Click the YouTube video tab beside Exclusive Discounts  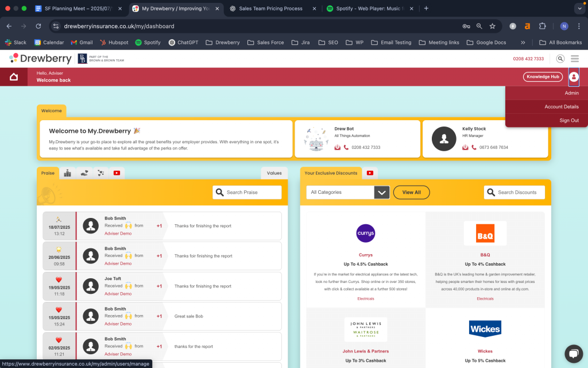click(370, 173)
